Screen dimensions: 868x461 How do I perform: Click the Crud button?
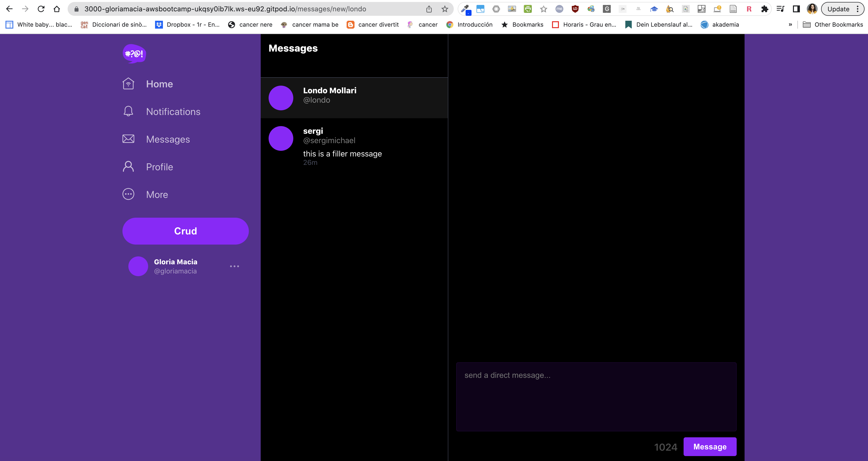click(185, 231)
